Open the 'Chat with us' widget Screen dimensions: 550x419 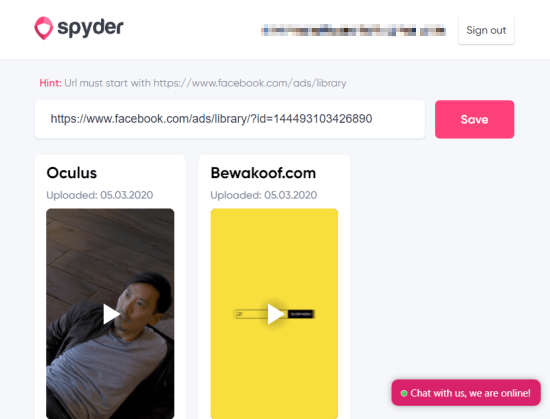466,393
